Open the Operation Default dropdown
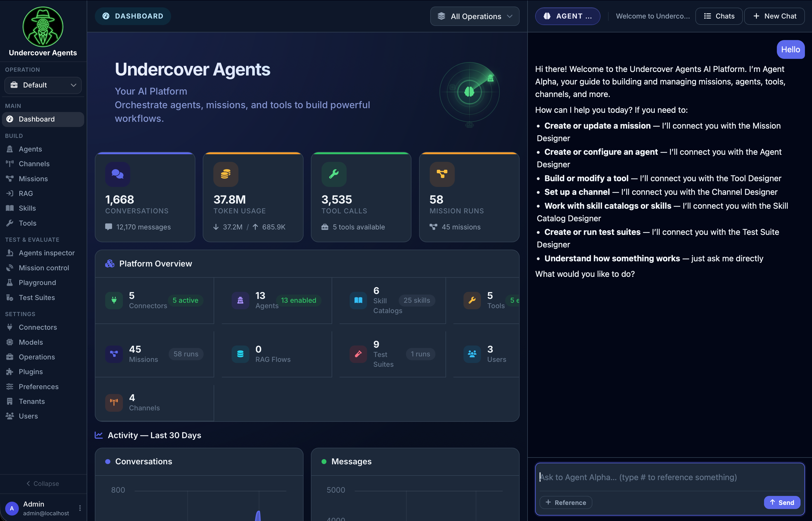812x521 pixels. 43,85
